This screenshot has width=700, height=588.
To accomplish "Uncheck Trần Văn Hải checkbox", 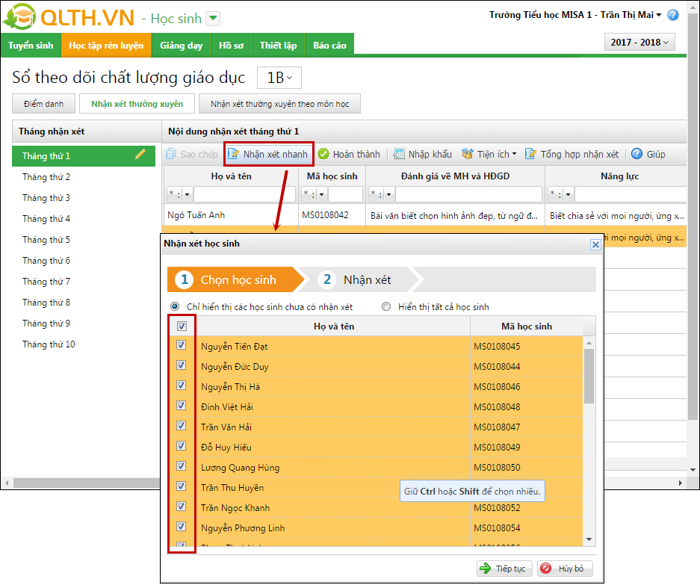I will coord(182,425).
